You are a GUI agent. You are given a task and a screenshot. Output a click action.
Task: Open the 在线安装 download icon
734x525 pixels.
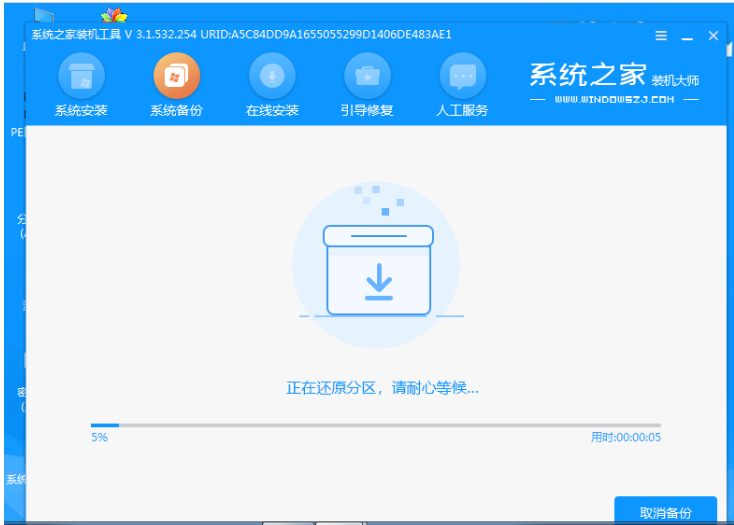(x=272, y=75)
